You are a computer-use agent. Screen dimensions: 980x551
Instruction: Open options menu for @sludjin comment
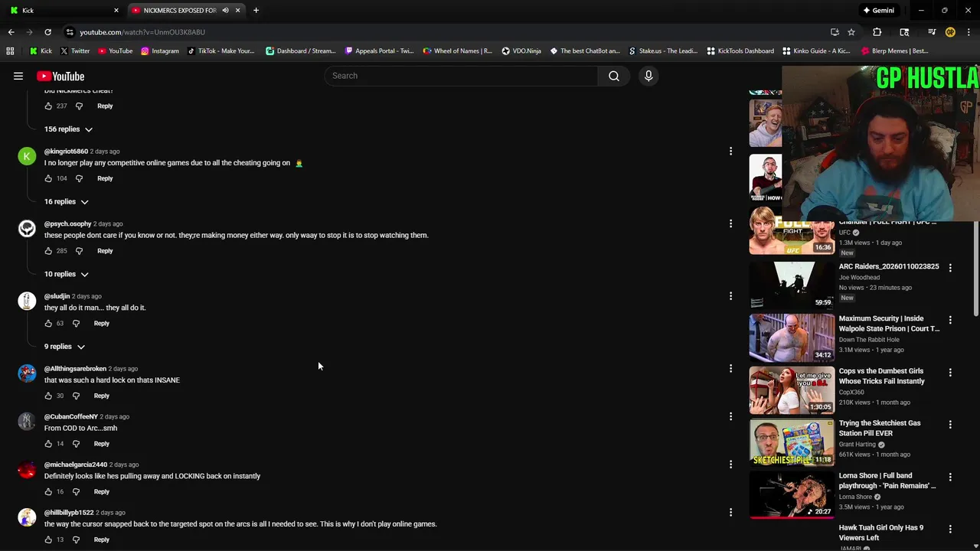[730, 296]
